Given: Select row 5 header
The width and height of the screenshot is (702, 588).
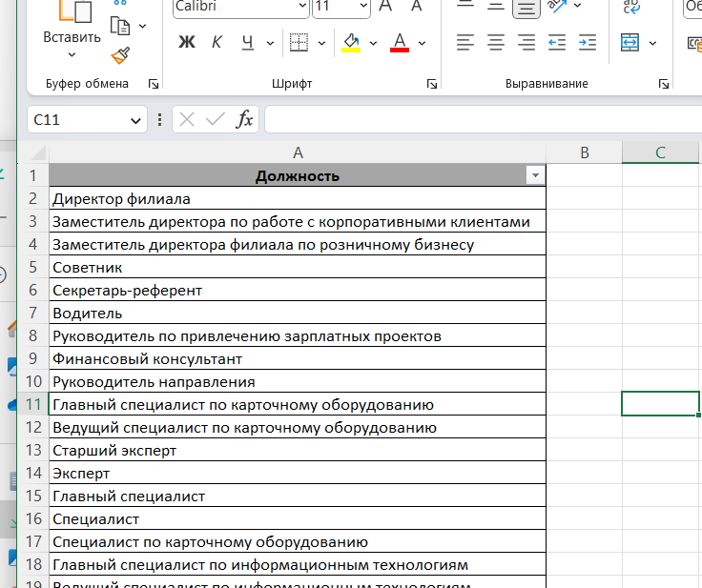Looking at the screenshot, I should [x=33, y=267].
